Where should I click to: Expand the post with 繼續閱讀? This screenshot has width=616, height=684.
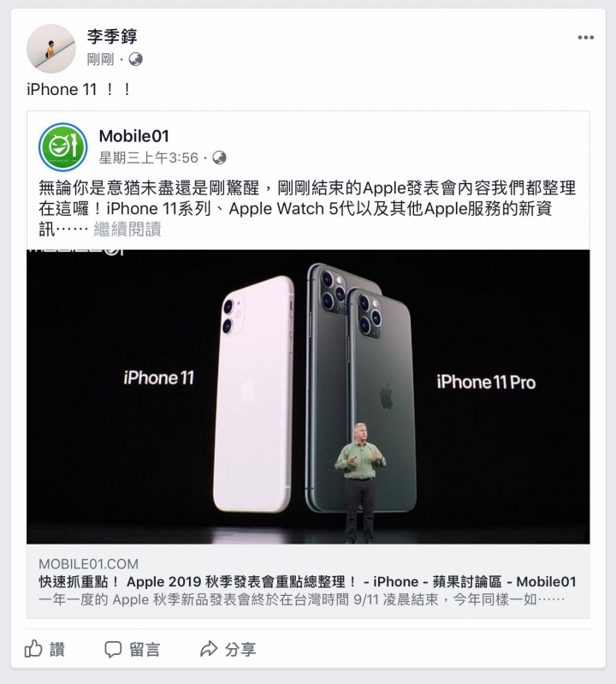(x=127, y=229)
